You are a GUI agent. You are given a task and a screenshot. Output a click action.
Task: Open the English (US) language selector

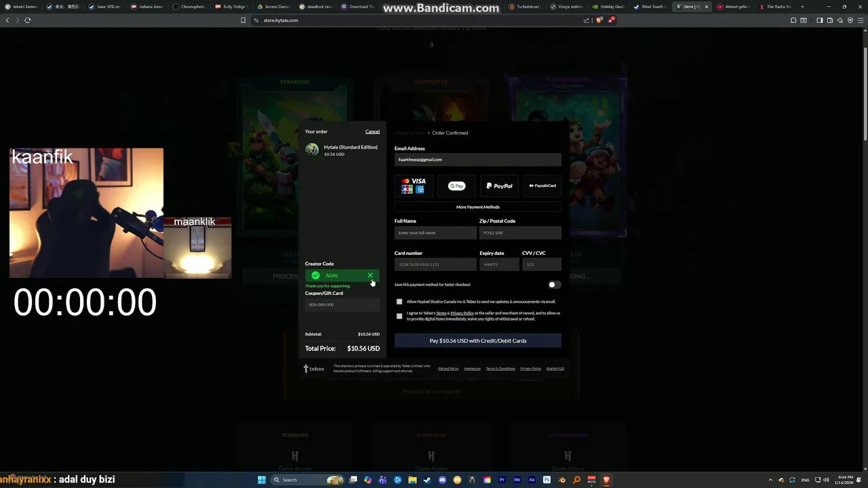click(555, 369)
